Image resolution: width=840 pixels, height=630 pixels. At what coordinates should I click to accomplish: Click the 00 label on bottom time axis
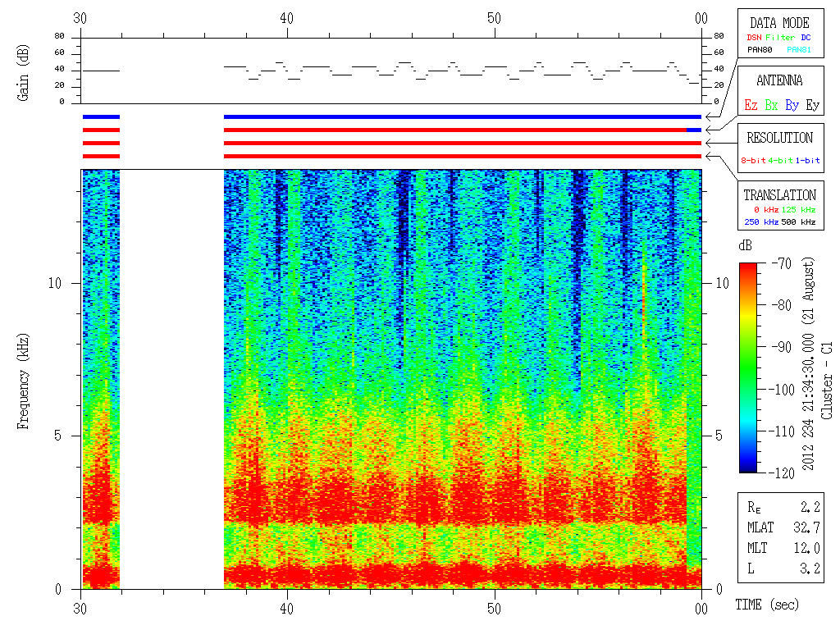[x=701, y=609]
